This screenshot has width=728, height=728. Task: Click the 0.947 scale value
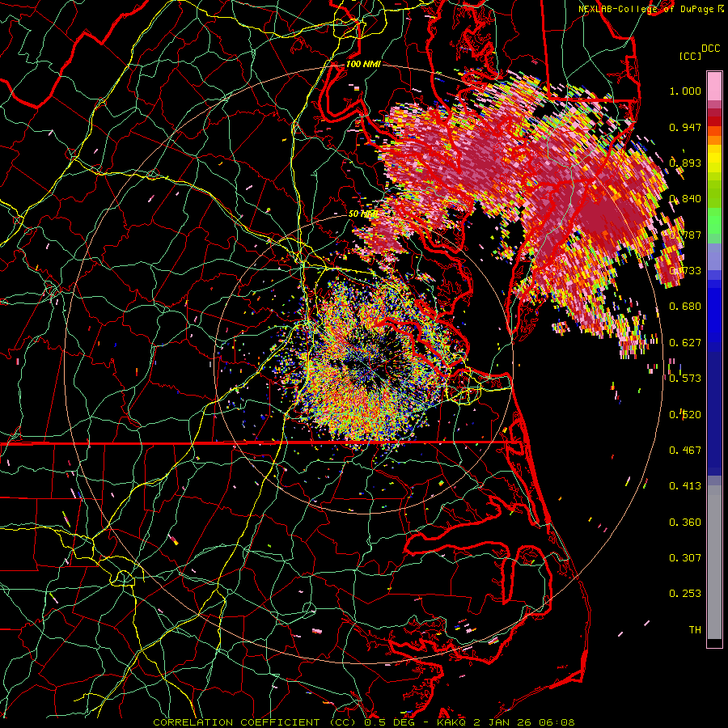(685, 127)
